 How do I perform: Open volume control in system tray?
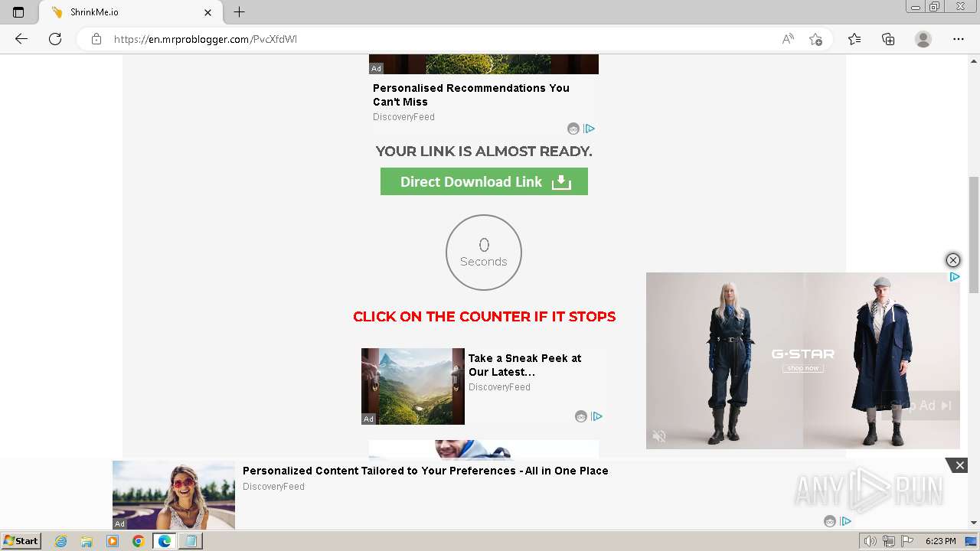871,541
